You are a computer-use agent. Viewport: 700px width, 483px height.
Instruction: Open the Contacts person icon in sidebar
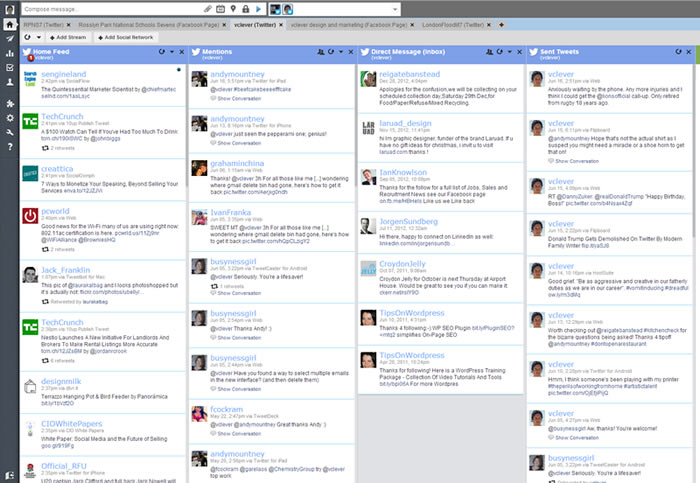9,82
